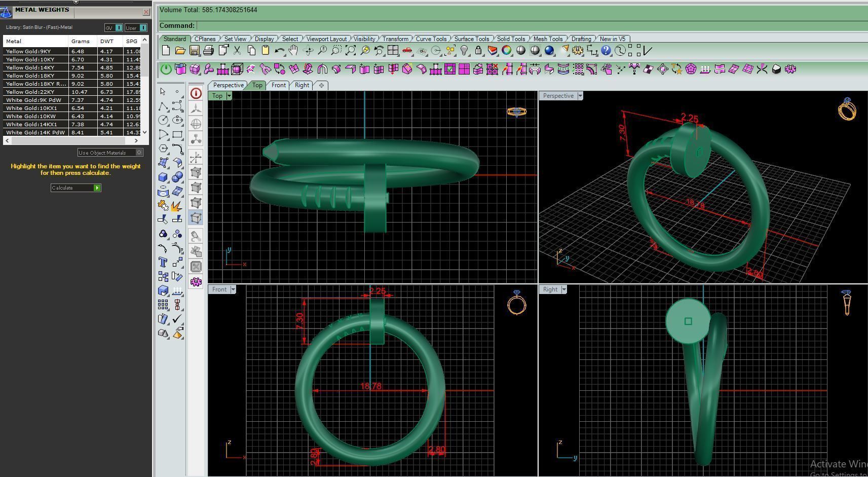
Task: Click the Perspective viewport title label
Action: [x=558, y=96]
